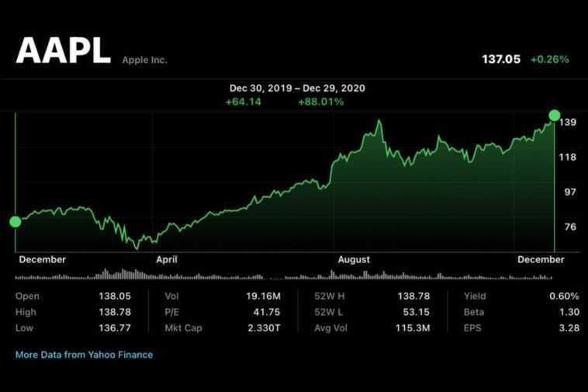Click the range percent gain +88.01%

click(320, 102)
